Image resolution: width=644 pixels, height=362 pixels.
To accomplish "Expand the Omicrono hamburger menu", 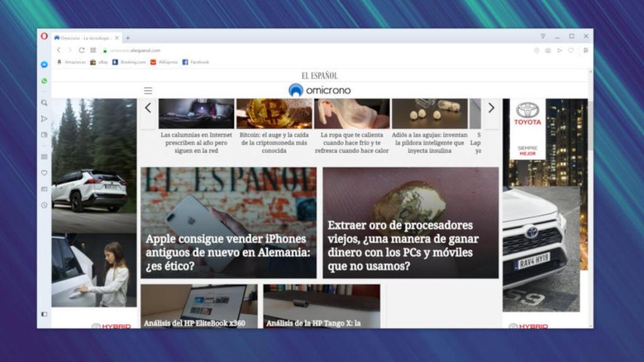I will click(148, 90).
